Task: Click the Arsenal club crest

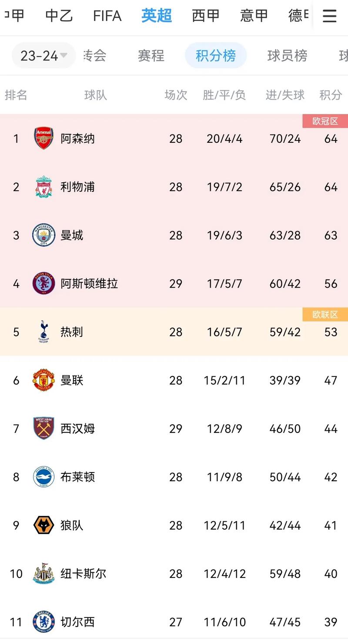Action: pos(43,139)
